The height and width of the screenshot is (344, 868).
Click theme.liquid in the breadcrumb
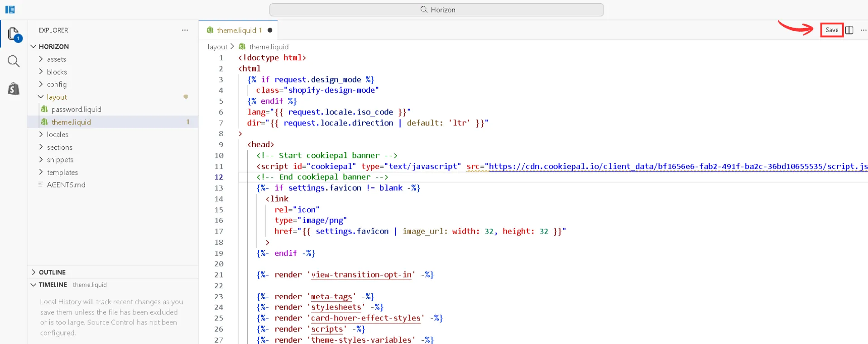tap(269, 47)
